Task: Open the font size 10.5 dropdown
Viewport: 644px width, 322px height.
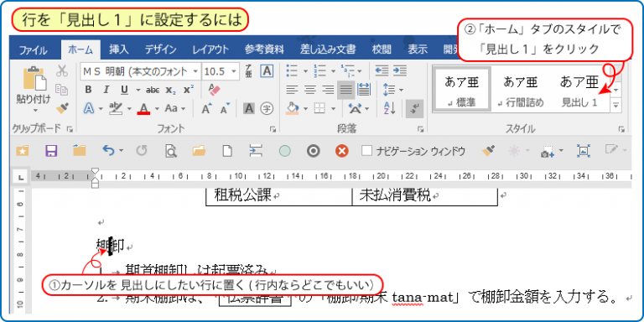Action: click(235, 71)
